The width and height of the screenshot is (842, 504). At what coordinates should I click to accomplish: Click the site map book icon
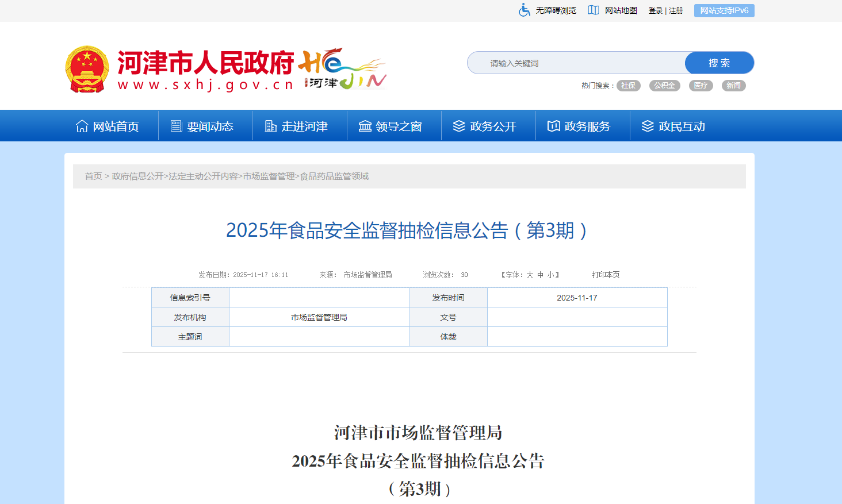pos(593,10)
